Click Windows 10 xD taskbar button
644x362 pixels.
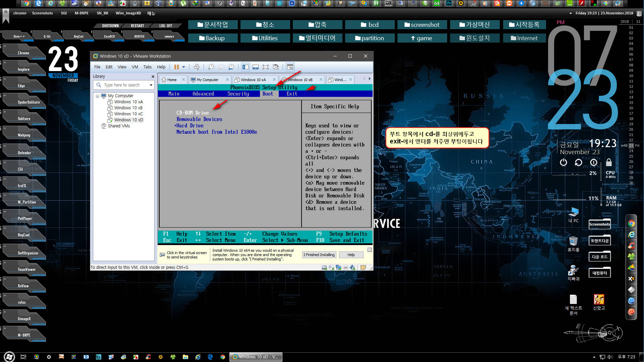point(256,357)
